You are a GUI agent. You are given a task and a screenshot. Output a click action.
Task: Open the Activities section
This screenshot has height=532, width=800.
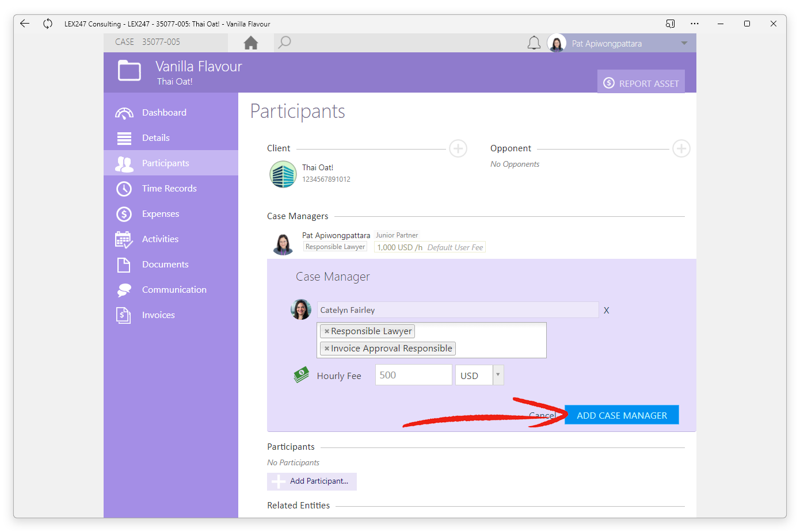pyautogui.click(x=171, y=239)
